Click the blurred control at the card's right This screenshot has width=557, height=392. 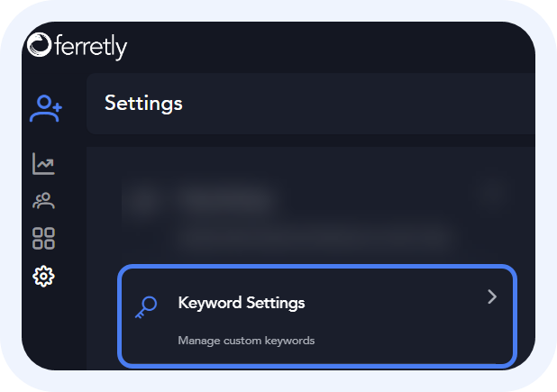click(491, 191)
